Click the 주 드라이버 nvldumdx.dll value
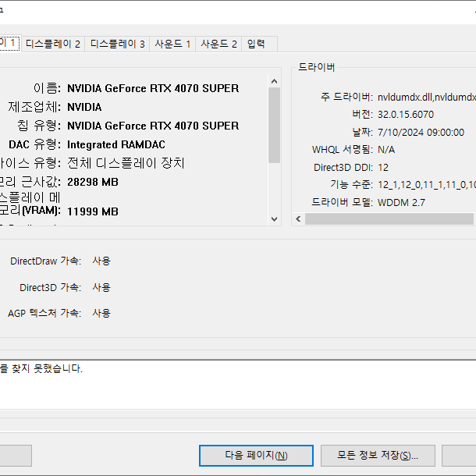The height and width of the screenshot is (476, 476). click(427, 97)
